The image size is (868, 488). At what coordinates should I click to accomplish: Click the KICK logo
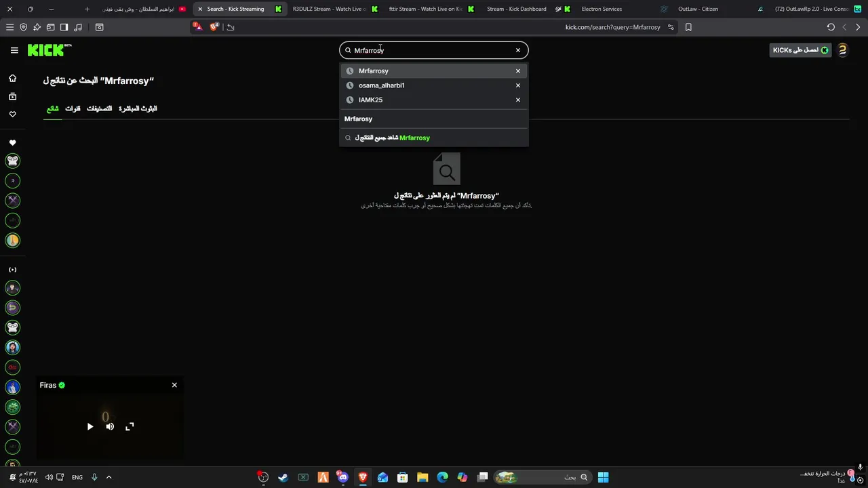pyautogui.click(x=50, y=50)
